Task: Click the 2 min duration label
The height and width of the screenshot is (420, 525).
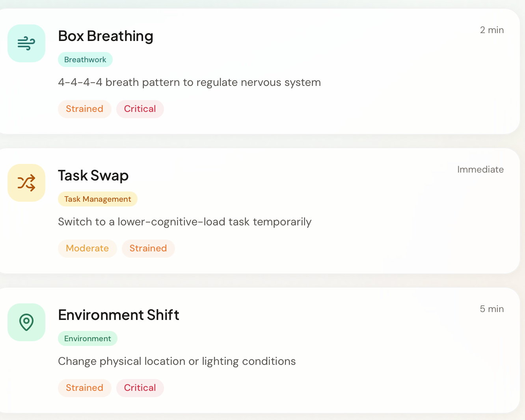Action: 492,30
